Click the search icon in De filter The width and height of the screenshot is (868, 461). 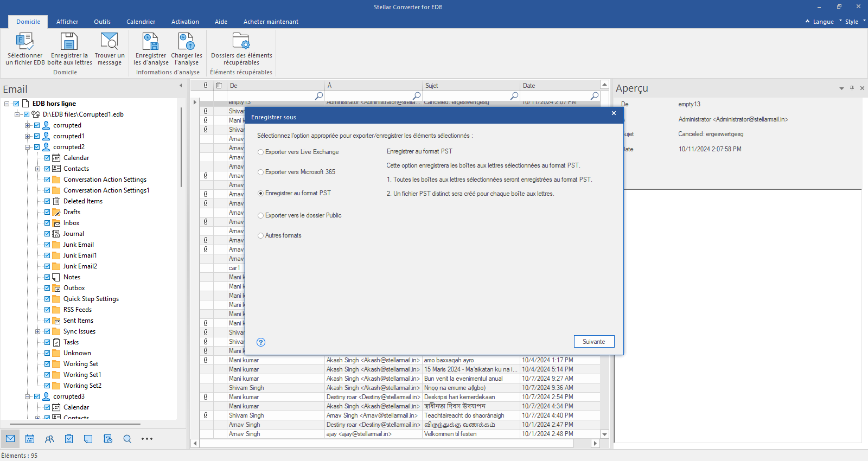click(x=319, y=95)
